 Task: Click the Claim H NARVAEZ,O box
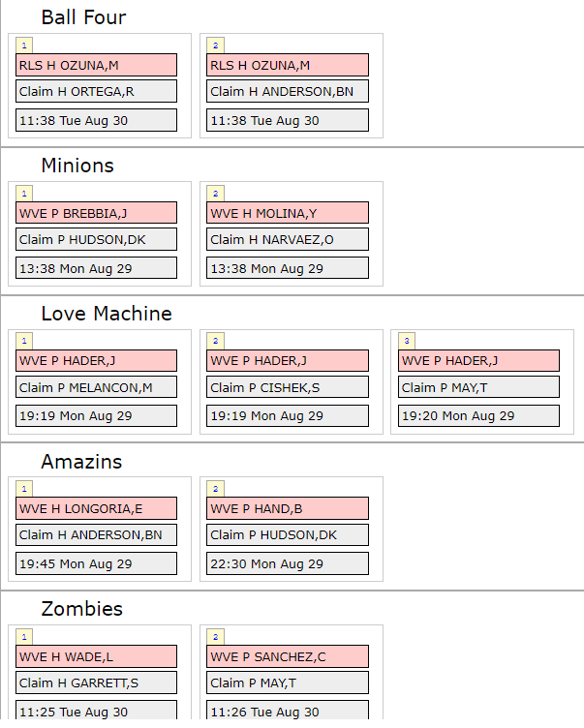(288, 239)
